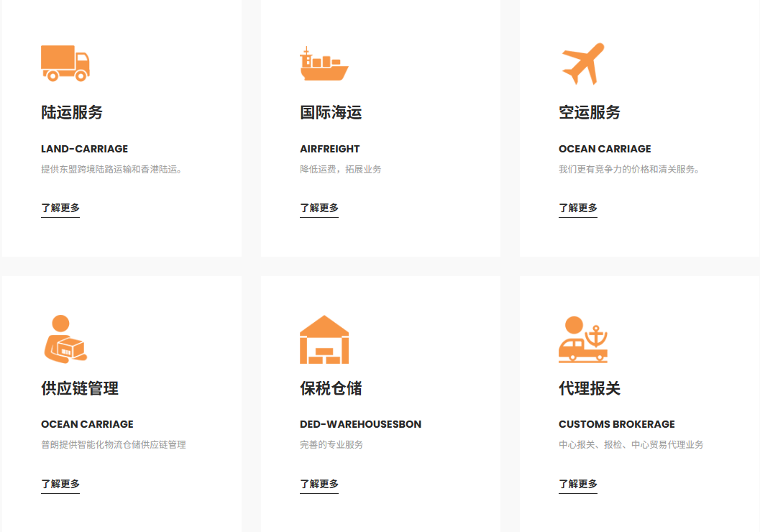The image size is (760, 532).
Task: Click the description 中心报关、报检、中心贸易代理业务
Action: (631, 445)
